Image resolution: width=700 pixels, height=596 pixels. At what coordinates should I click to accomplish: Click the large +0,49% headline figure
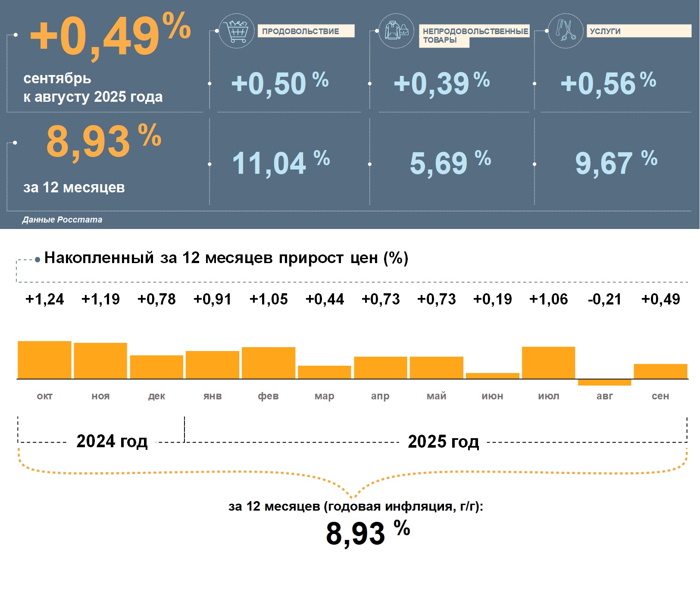tap(110, 36)
